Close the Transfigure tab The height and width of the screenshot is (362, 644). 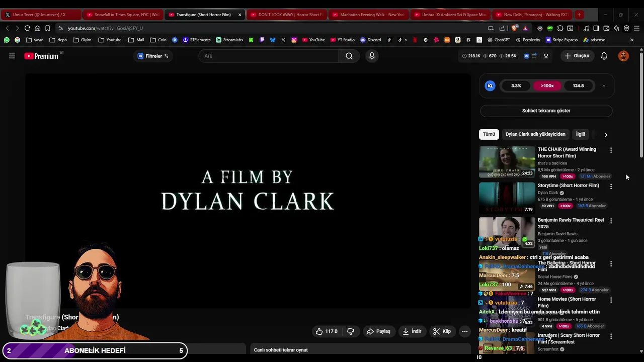[x=239, y=15]
